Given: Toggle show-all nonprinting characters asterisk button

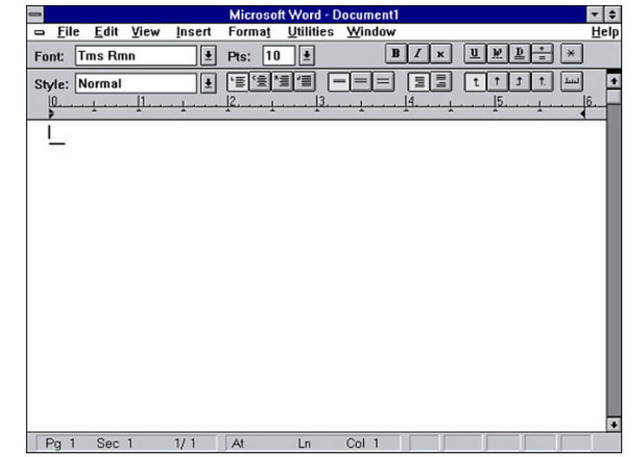Looking at the screenshot, I should tap(571, 54).
